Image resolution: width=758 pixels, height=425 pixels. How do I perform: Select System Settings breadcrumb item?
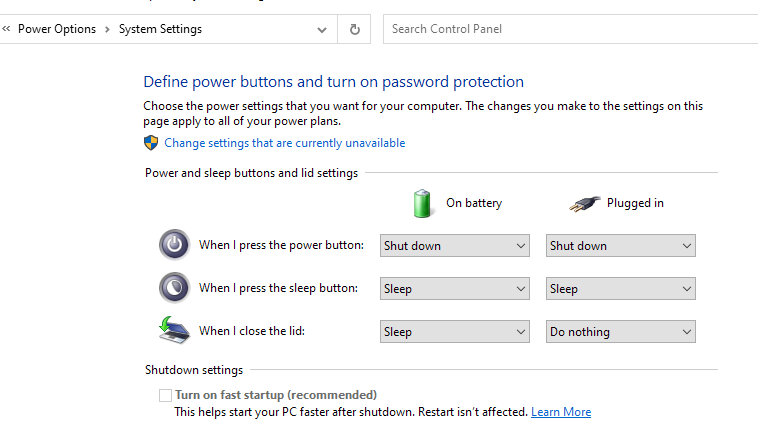tap(160, 29)
